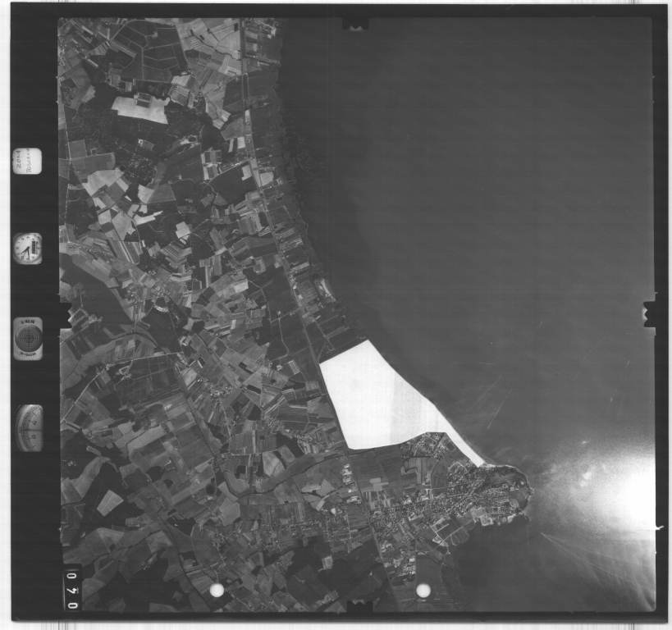The height and width of the screenshot is (630, 672).
Task: Select the circular level bubble instrument
Action: [x=28, y=337]
